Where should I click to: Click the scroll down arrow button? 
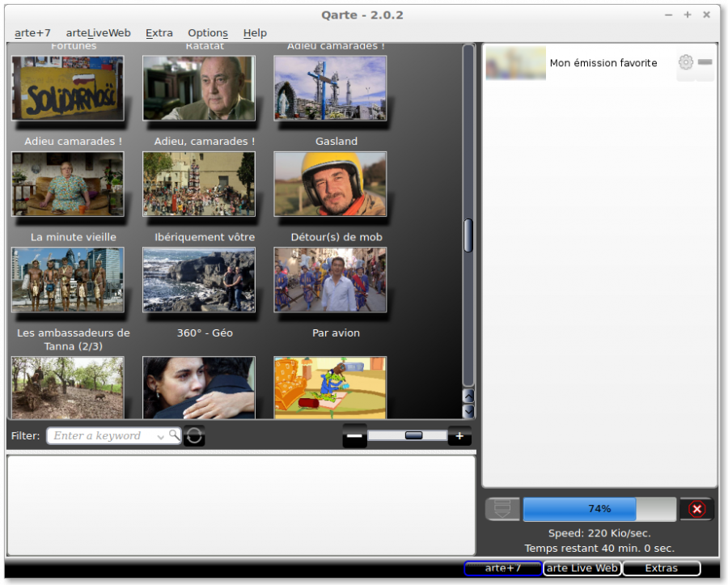(469, 411)
